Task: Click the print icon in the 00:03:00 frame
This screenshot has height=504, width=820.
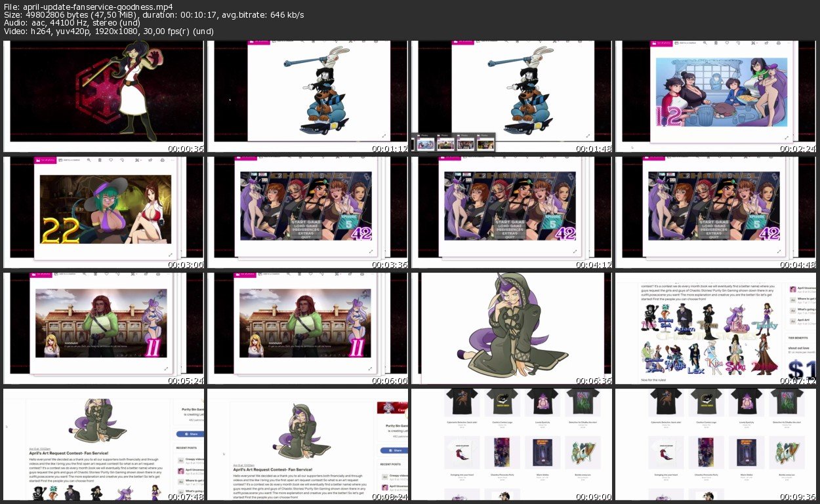Action: click(x=161, y=160)
